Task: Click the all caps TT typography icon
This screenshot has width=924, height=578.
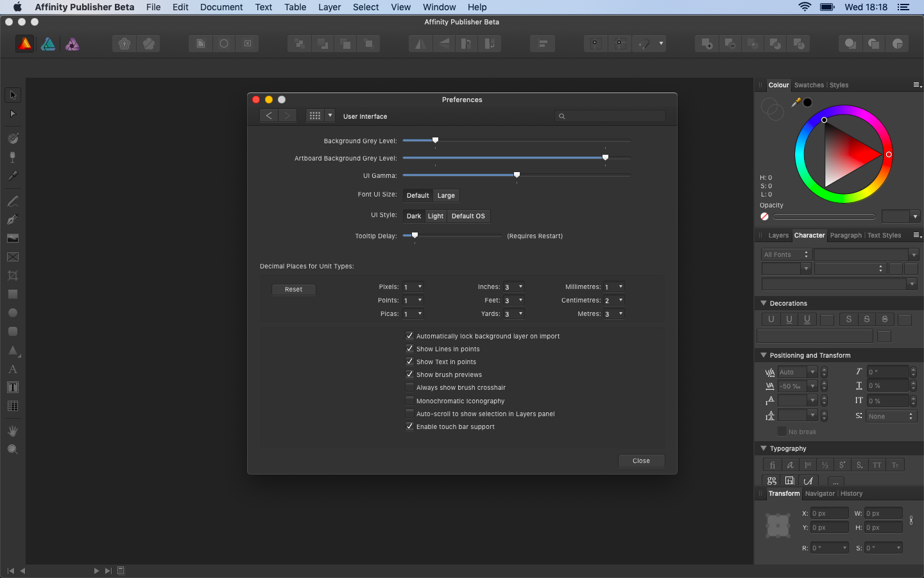Action: (x=877, y=465)
